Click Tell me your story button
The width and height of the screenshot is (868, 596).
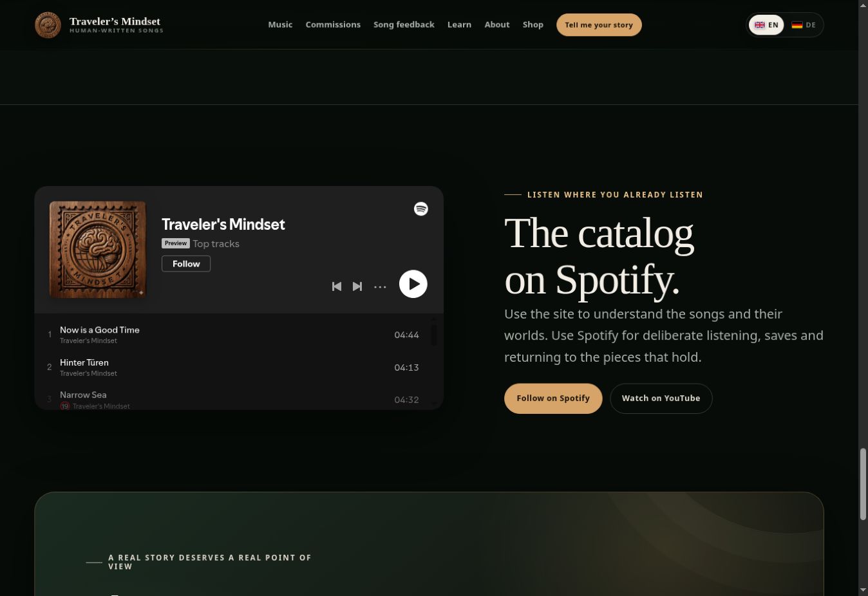coord(599,25)
